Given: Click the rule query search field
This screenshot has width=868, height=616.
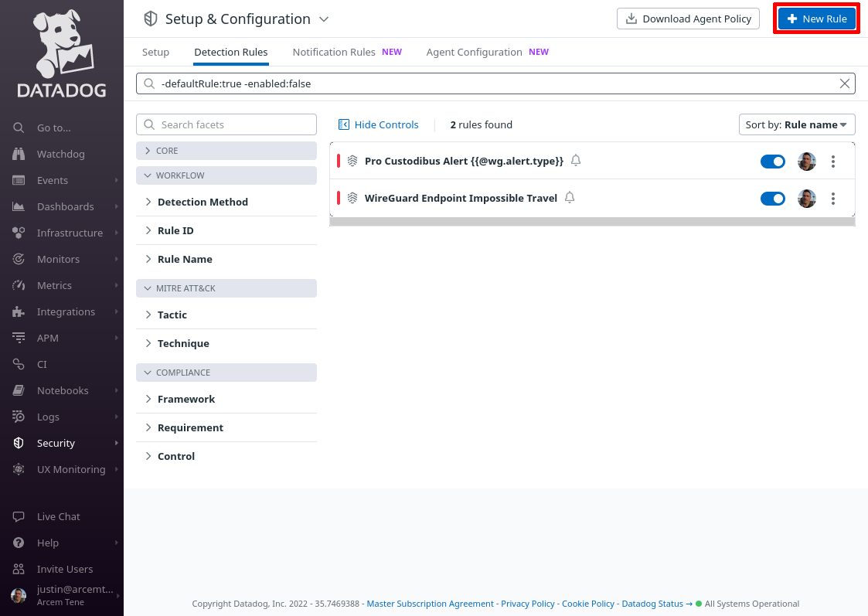Looking at the screenshot, I should click(495, 83).
